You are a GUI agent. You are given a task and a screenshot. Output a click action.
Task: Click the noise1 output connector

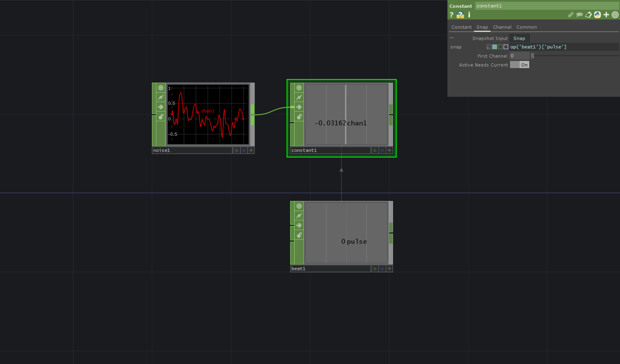click(253, 115)
